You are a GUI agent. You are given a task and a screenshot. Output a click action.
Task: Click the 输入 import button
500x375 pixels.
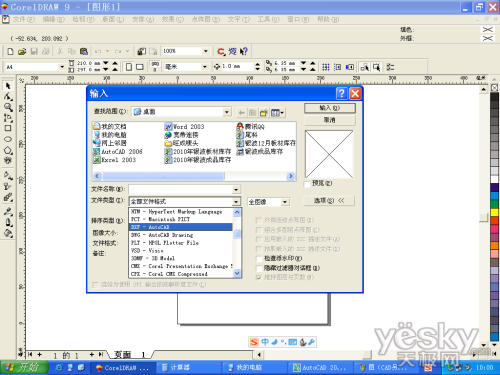[x=330, y=108]
